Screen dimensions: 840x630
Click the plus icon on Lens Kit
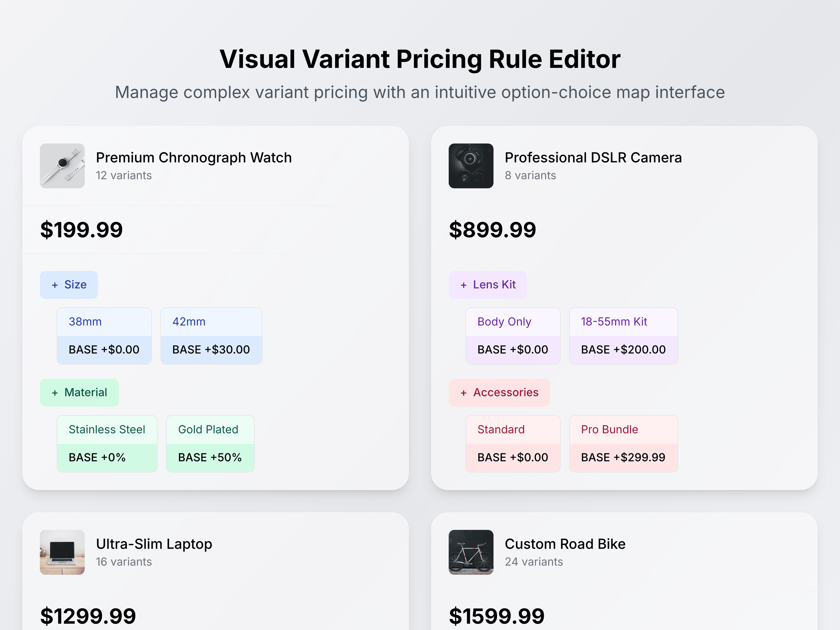[464, 285]
